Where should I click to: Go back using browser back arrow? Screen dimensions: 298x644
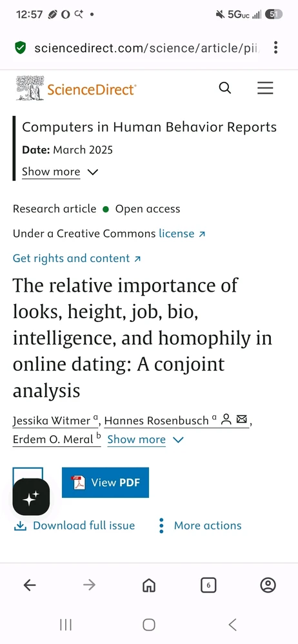30,585
